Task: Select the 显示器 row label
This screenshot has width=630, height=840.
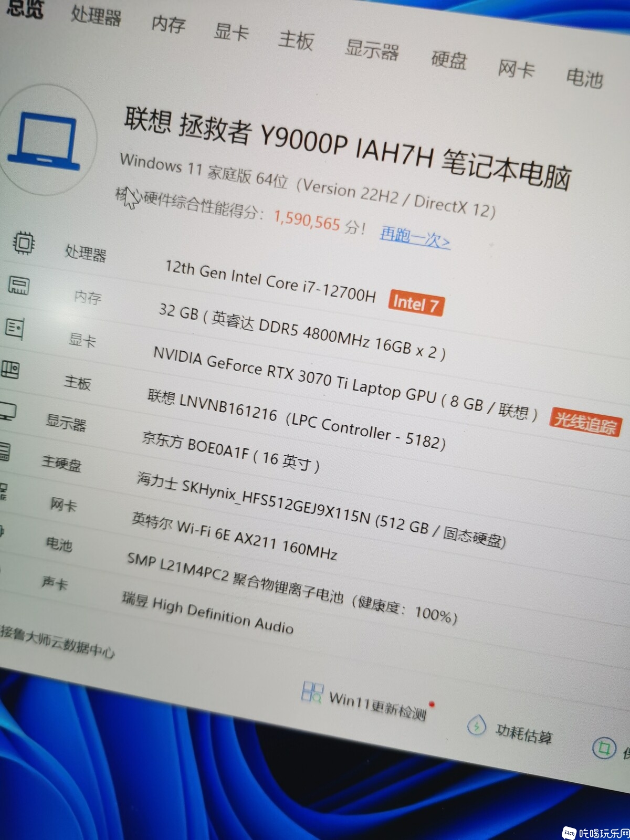Action: tap(66, 422)
